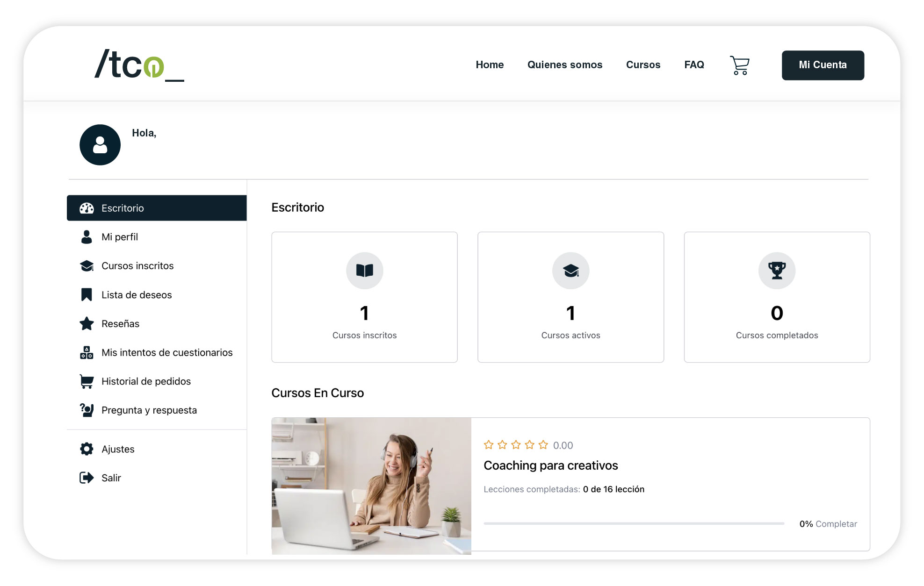Select Historial de pedidos menu entry
This screenshot has height=586, width=924.
click(x=146, y=382)
